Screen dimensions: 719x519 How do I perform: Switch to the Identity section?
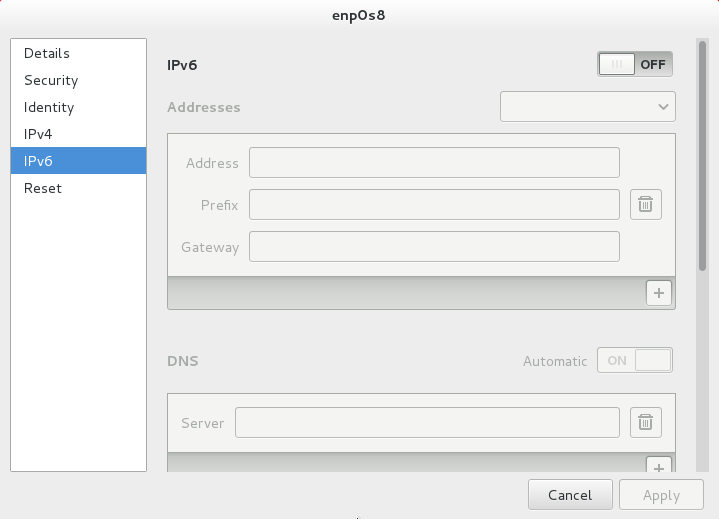pos(78,107)
